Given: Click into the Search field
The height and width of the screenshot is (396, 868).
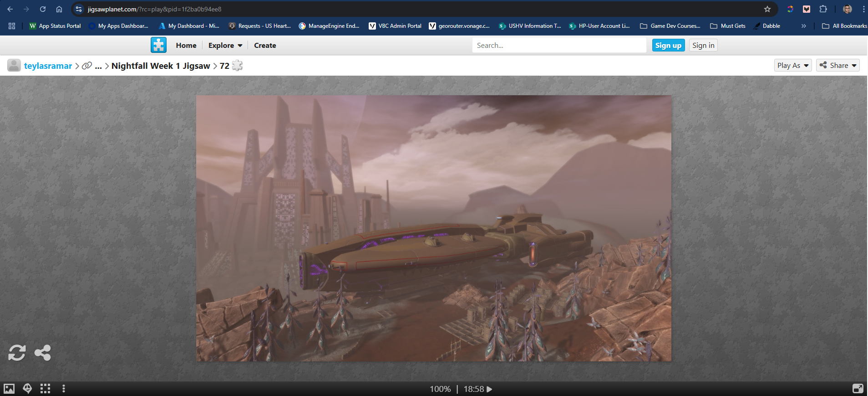Looking at the screenshot, I should pos(559,46).
